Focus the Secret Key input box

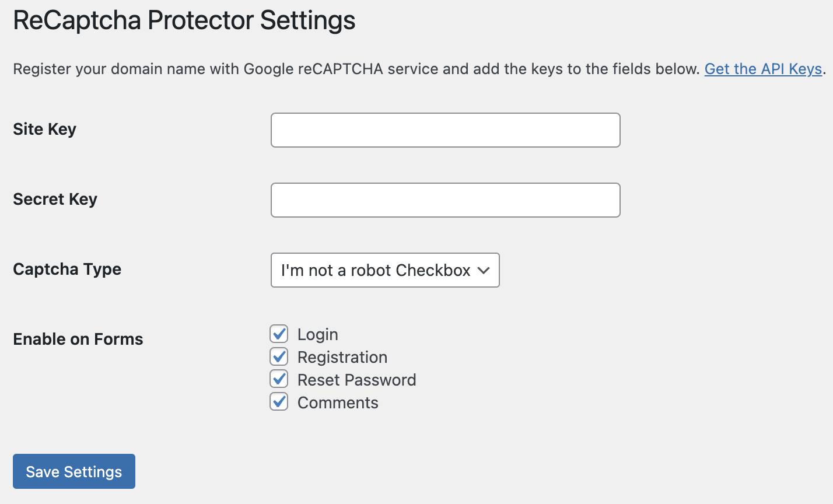pyautogui.click(x=445, y=200)
